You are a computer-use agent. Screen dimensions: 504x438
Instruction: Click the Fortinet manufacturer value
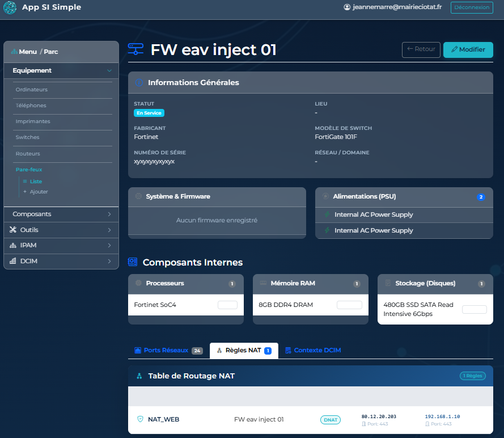[x=146, y=137]
